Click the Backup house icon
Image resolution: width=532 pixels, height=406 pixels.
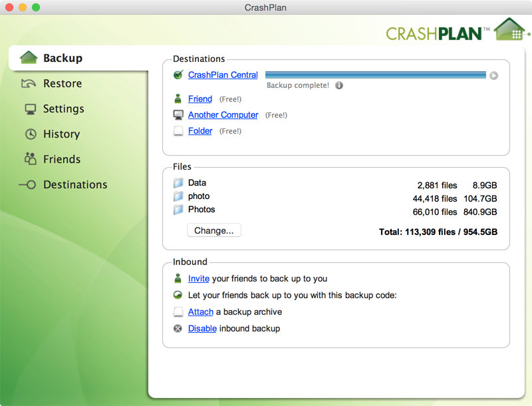(x=29, y=57)
